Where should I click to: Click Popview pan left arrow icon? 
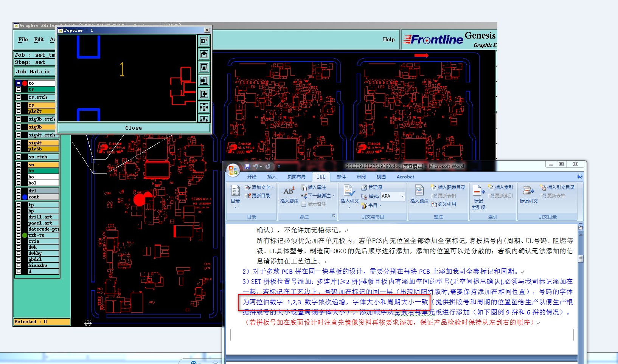point(204,81)
